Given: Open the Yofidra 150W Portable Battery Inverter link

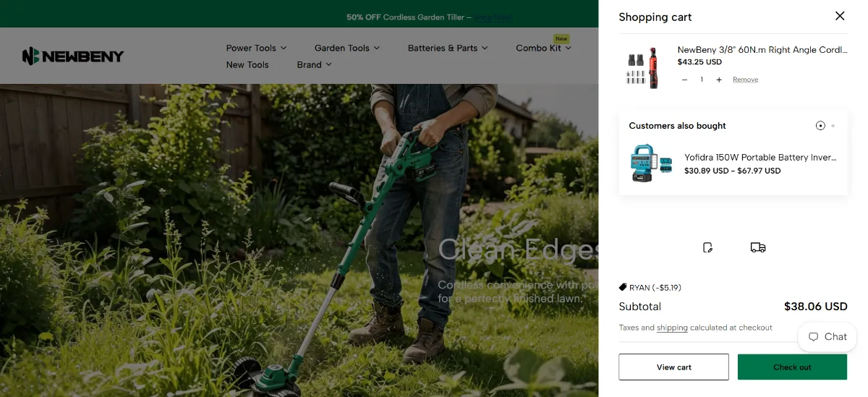Looking at the screenshot, I should click(x=760, y=157).
